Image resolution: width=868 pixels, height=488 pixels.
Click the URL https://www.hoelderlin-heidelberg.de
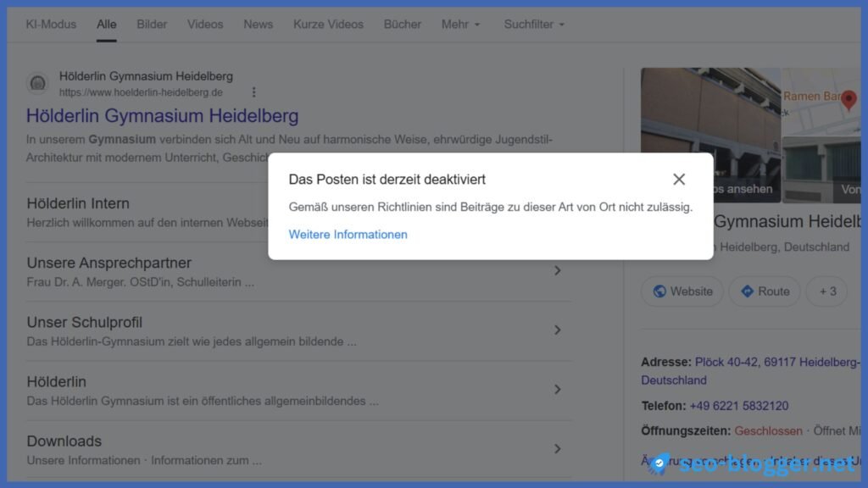(x=141, y=92)
